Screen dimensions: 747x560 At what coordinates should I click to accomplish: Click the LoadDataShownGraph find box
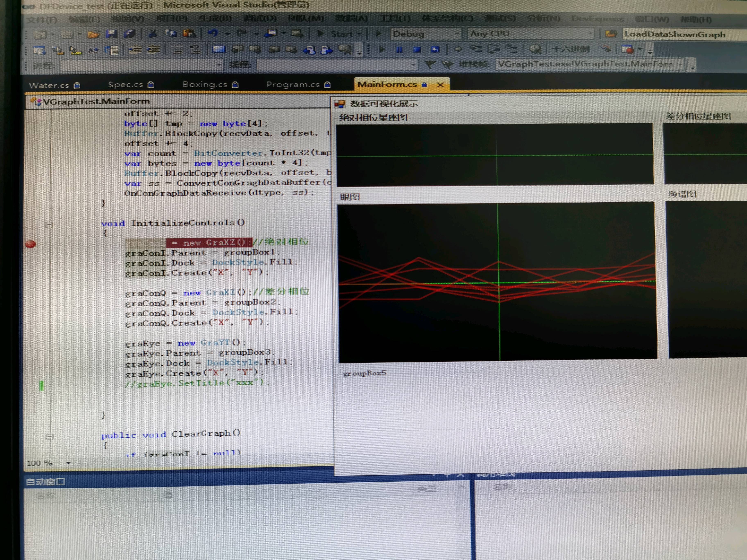pos(685,34)
